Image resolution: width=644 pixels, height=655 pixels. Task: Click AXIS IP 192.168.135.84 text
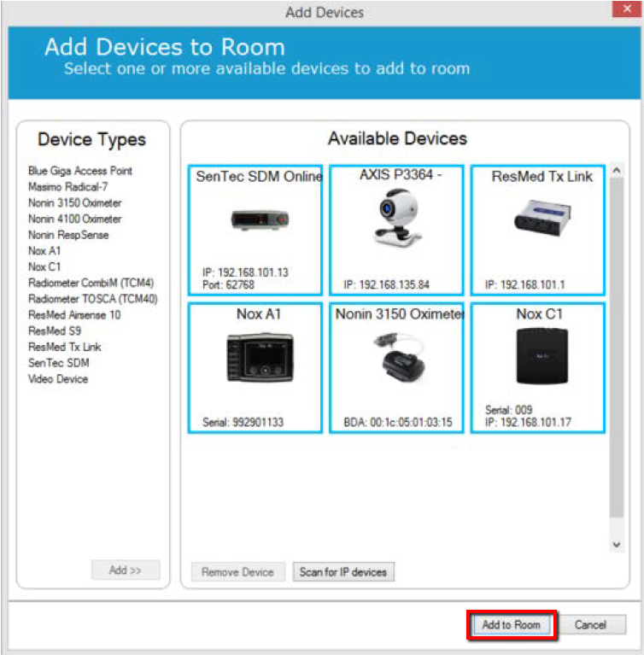pos(387,285)
